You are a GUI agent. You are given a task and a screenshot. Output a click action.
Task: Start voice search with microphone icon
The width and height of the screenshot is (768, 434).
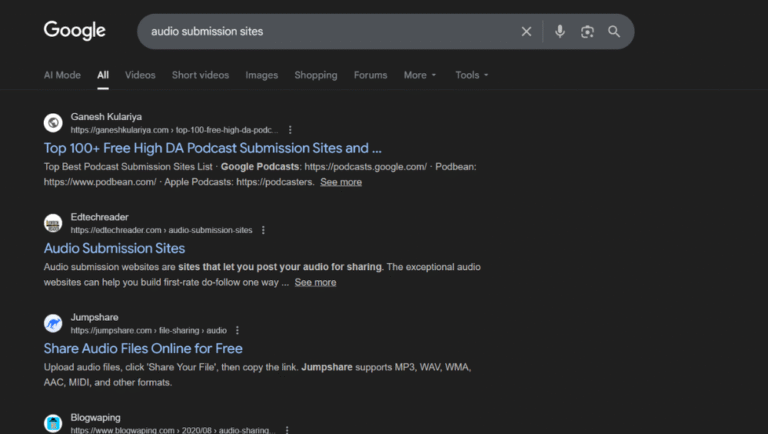(x=560, y=32)
